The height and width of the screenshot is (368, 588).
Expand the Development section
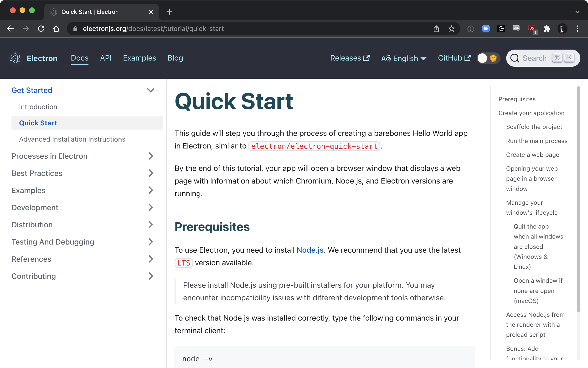tap(150, 208)
